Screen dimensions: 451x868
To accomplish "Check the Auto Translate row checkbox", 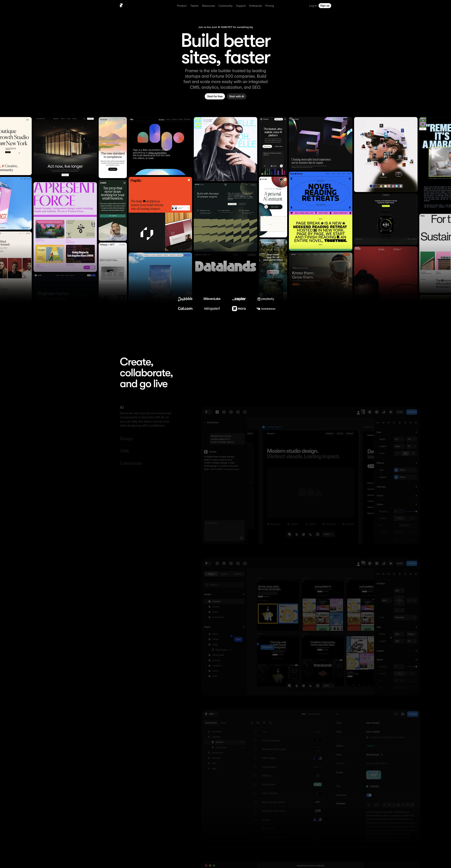I will [255, 793].
